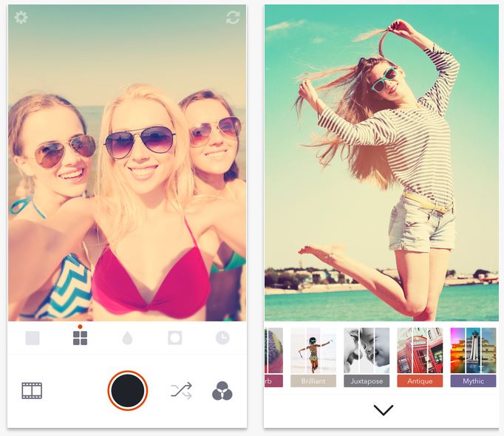Toggle the self-timer clock icon

(222, 338)
